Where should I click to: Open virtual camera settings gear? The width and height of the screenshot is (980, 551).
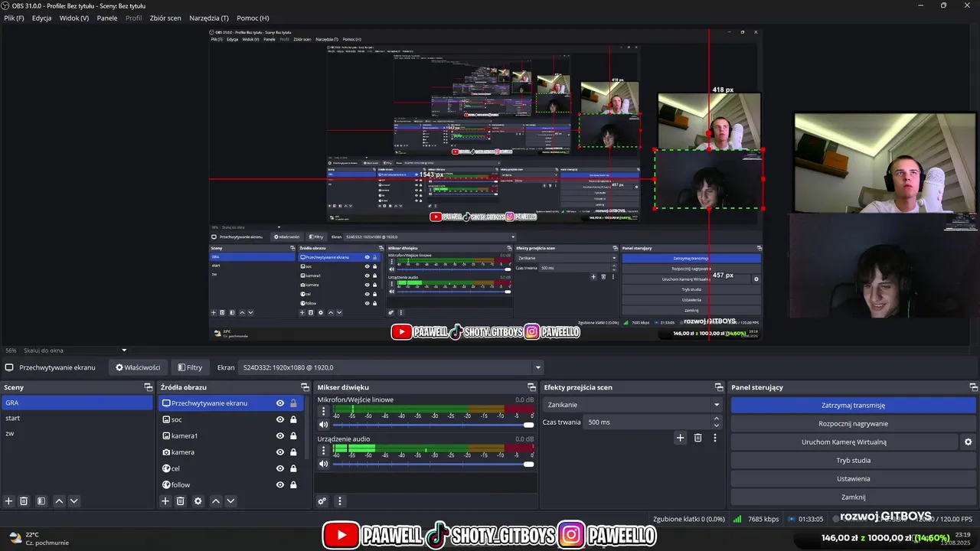(x=968, y=442)
